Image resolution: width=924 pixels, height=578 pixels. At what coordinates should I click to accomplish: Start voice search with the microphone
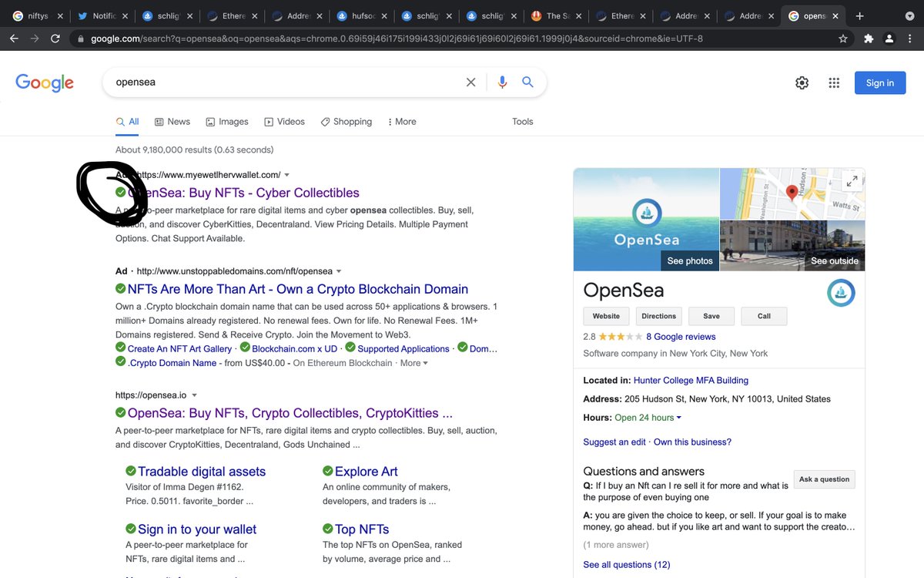(503, 82)
